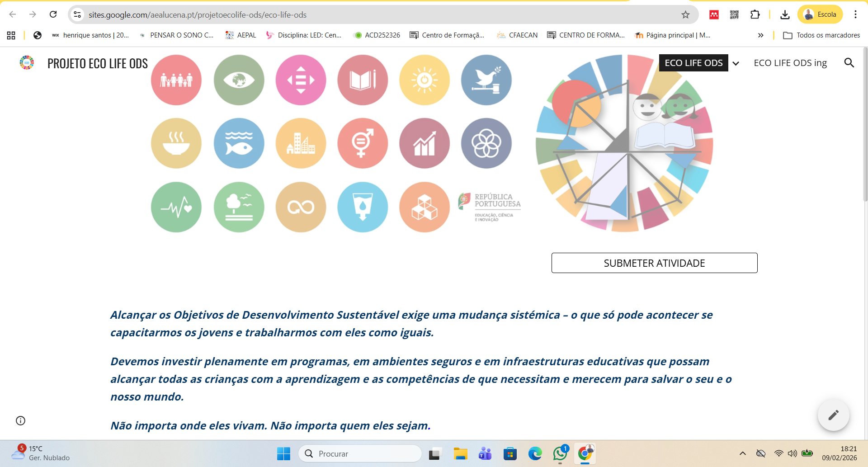Open the PENSAR O SONO bookmark

[x=176, y=35]
